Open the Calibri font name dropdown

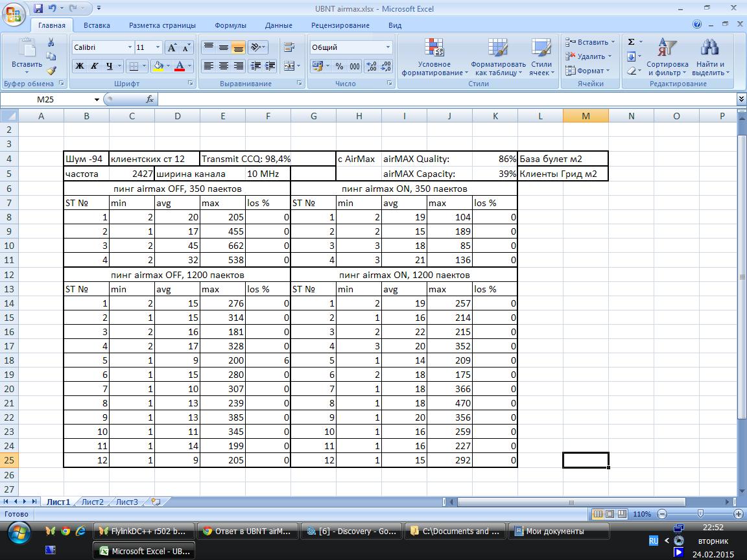coord(129,47)
